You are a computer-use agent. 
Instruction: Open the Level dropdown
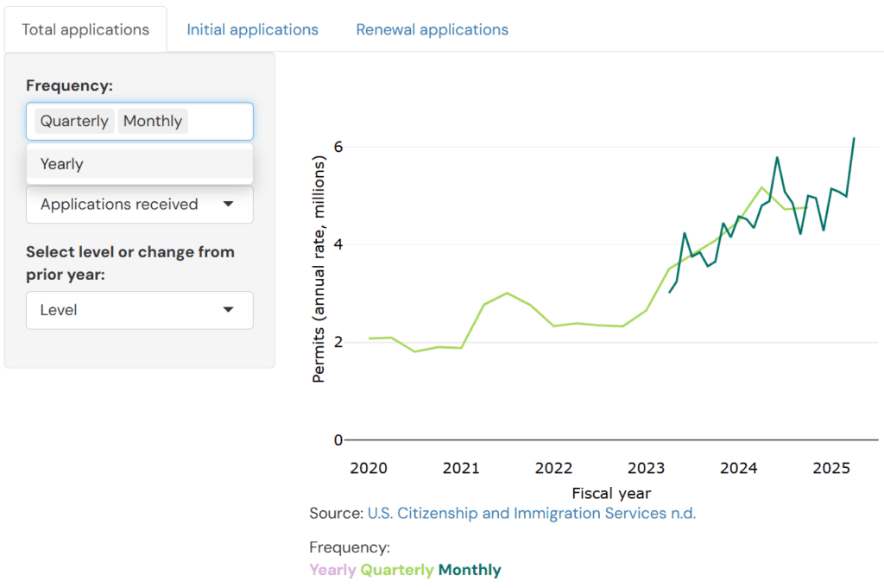(140, 310)
